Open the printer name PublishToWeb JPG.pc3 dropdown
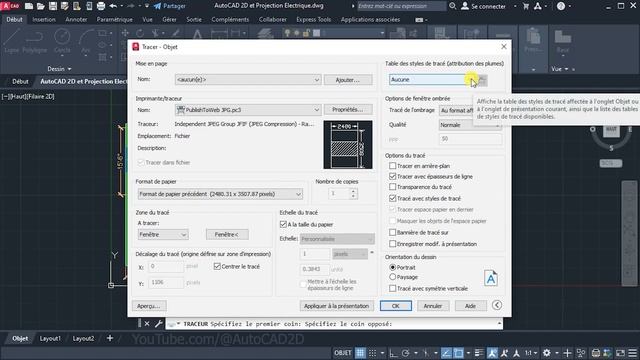640x360 pixels. [248, 110]
